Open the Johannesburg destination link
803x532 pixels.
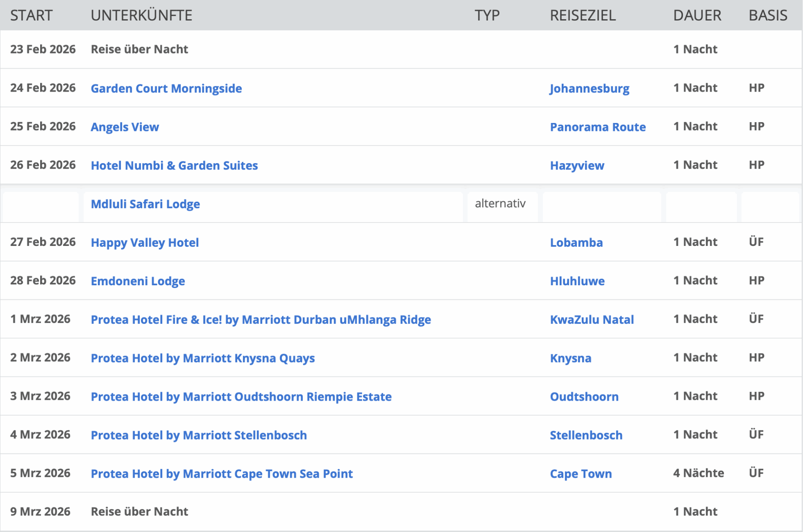click(x=589, y=88)
